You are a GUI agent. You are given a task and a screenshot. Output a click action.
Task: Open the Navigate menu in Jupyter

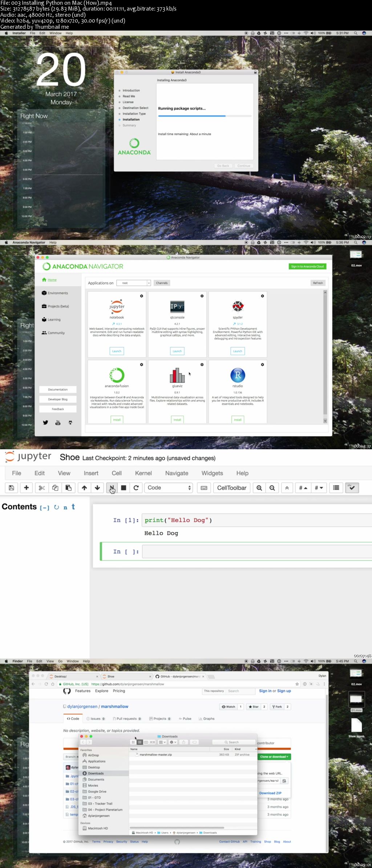click(x=177, y=473)
